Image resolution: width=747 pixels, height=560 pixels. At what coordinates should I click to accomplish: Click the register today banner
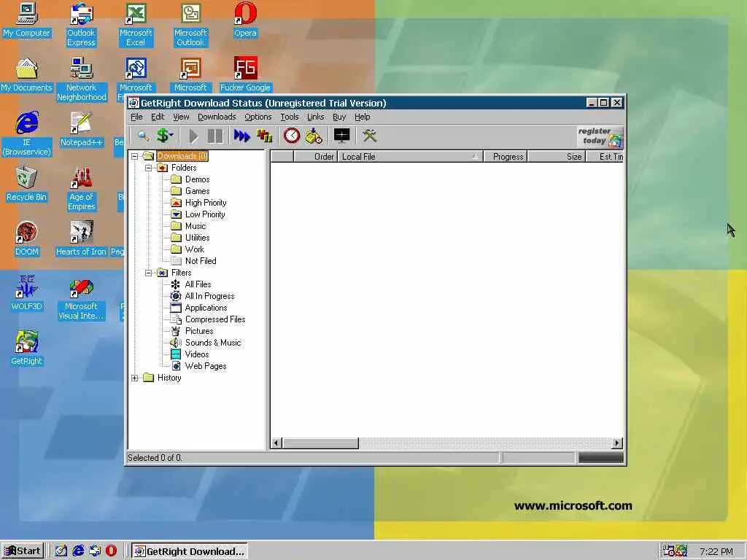point(600,136)
